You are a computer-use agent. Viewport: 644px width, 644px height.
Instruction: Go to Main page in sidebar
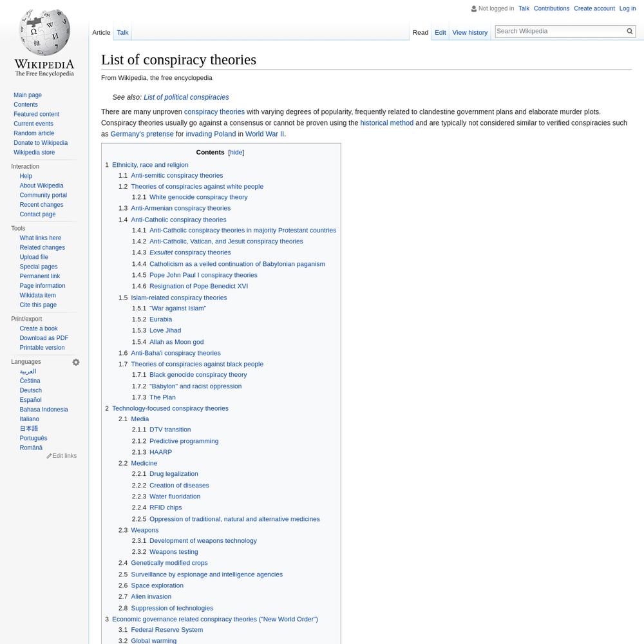pos(28,95)
